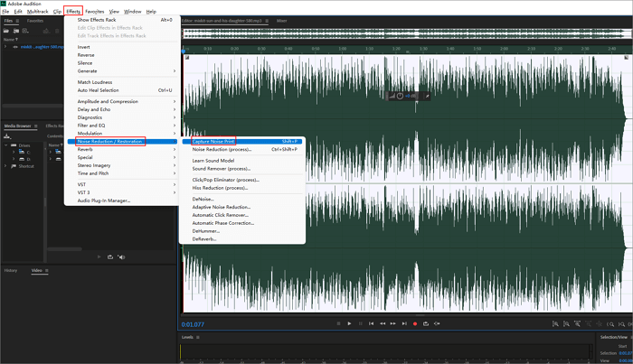Open the Amplitude and Compression submenu
Image resolution: width=633 pixels, height=364 pixels.
point(122,101)
